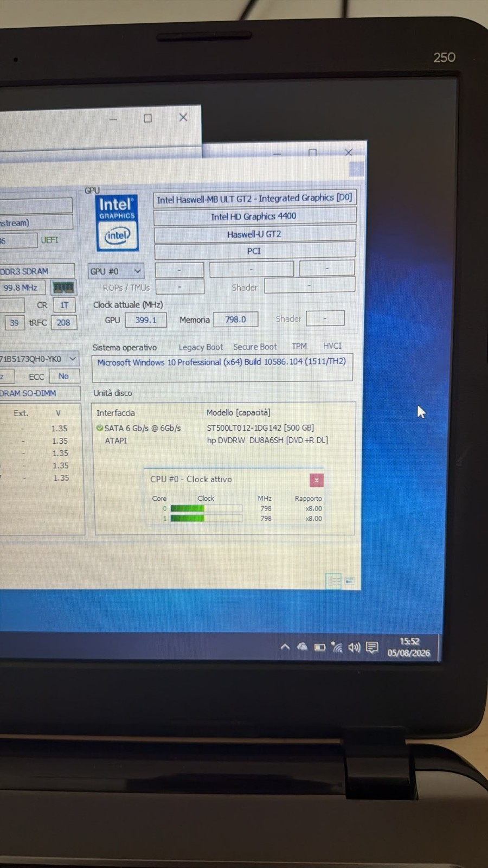Click the battery tray icon
Screen dimensions: 488x868
point(320,647)
